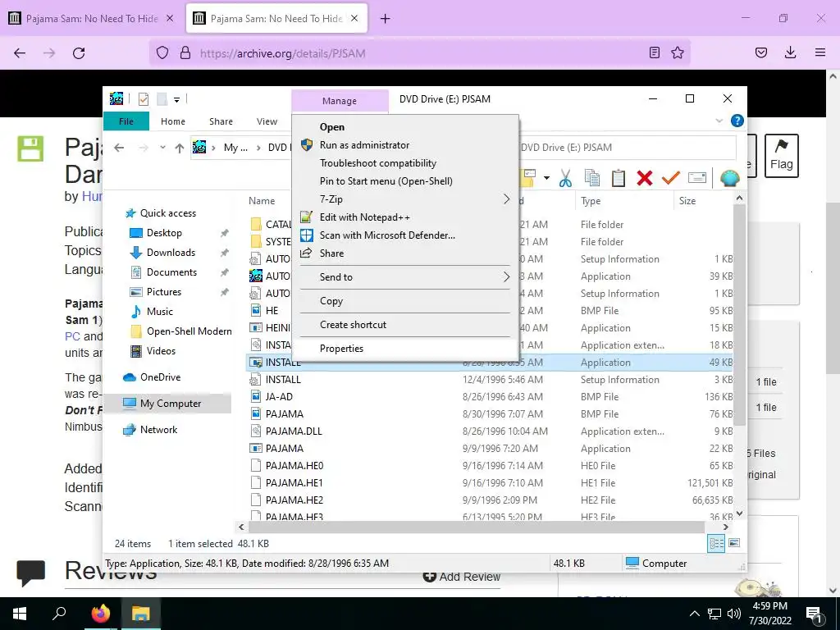Select Network in navigation pane
Viewport: 840px width, 630px height.
click(x=158, y=430)
